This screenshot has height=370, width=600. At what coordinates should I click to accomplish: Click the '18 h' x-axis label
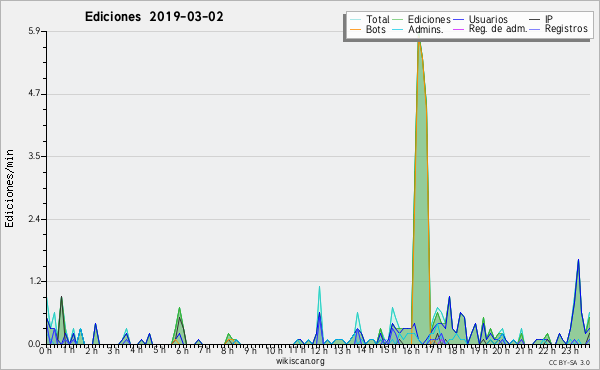coord(457,350)
